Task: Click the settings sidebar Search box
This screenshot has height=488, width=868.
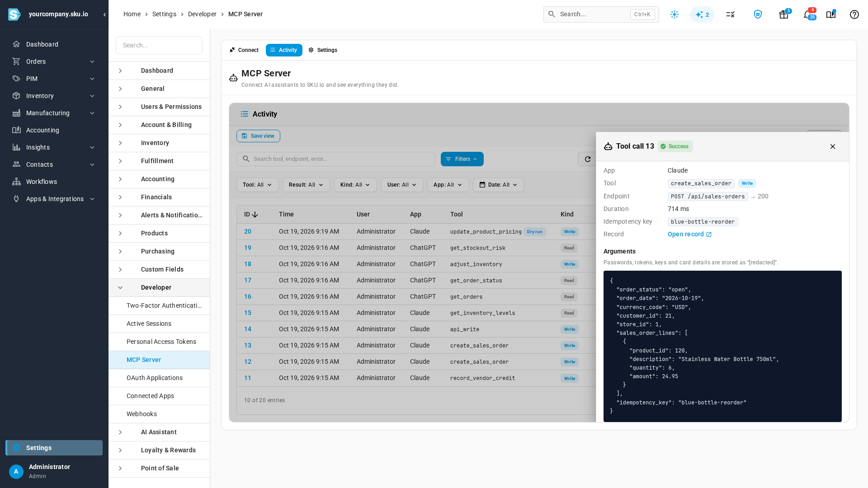Action: pyautogui.click(x=159, y=45)
